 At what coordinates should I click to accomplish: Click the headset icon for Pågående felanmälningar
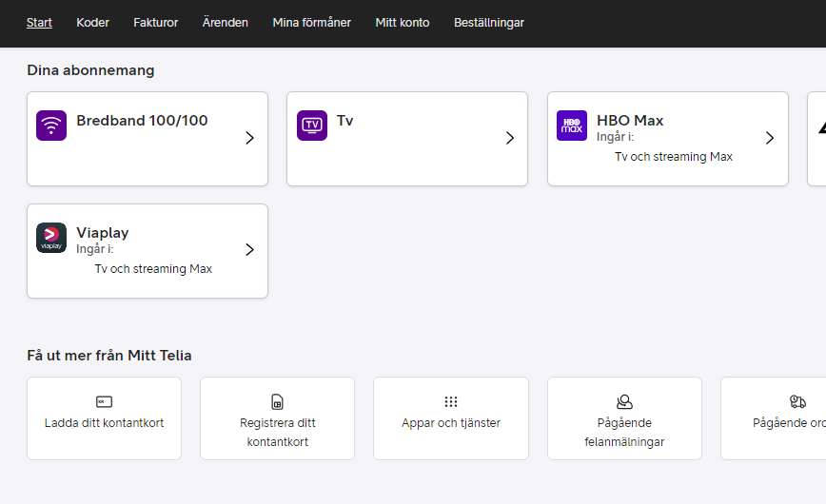[x=624, y=402]
